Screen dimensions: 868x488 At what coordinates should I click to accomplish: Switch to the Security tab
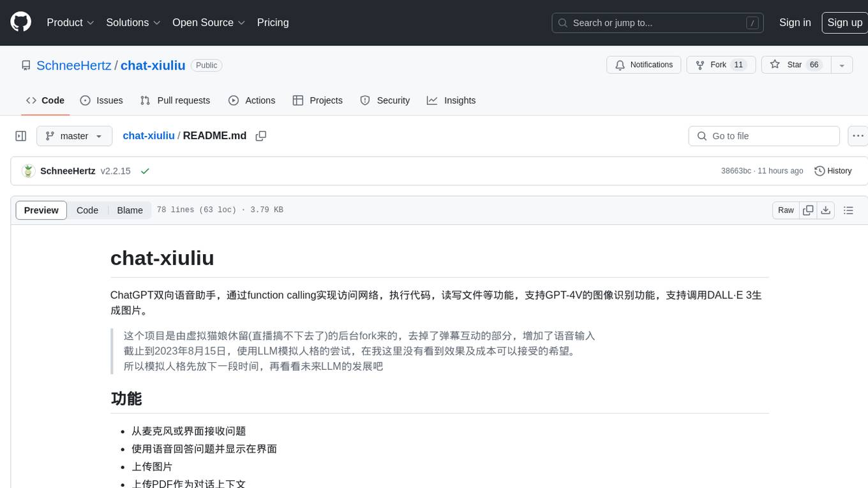385,100
